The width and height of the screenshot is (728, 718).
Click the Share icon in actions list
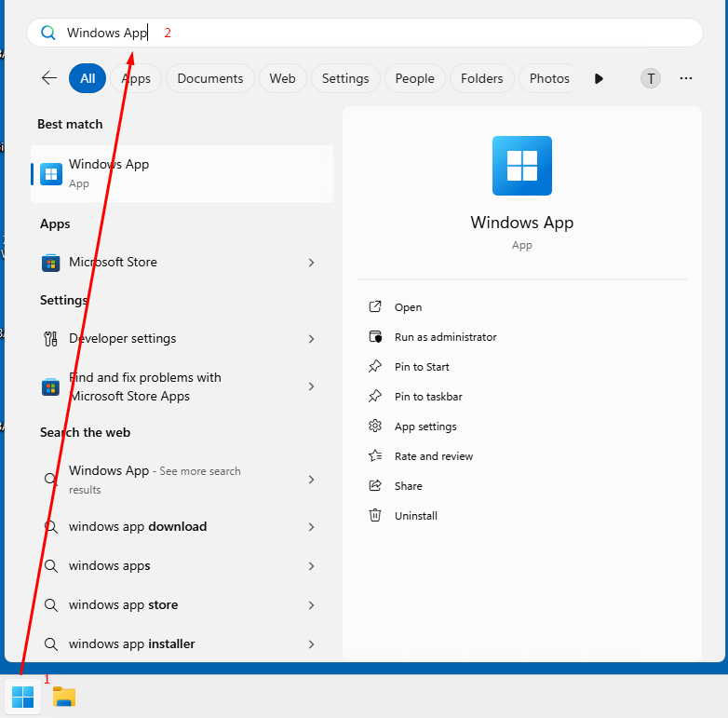point(375,485)
